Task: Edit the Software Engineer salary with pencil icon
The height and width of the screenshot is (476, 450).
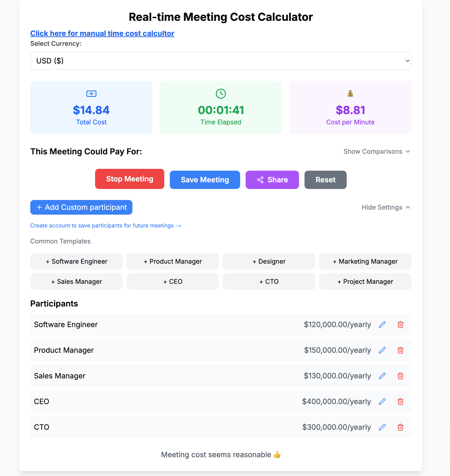Action: click(x=382, y=325)
